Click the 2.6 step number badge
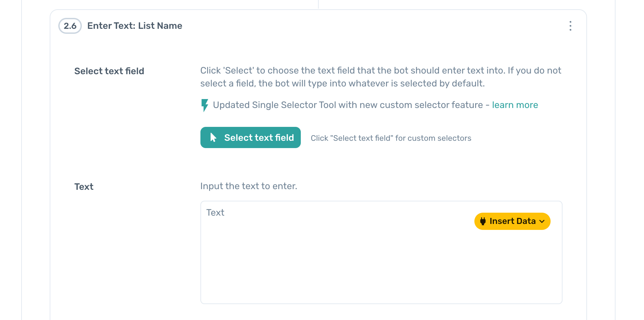644x320 pixels. click(x=70, y=26)
